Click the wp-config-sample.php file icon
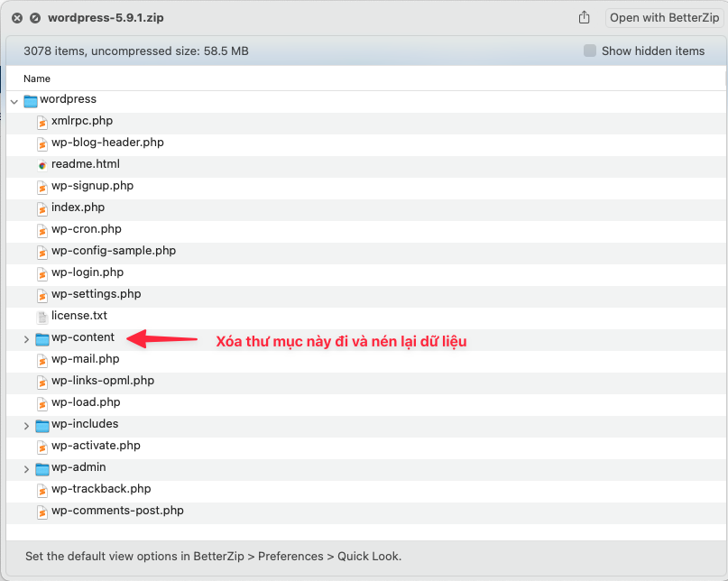The width and height of the screenshot is (728, 581). click(x=42, y=253)
